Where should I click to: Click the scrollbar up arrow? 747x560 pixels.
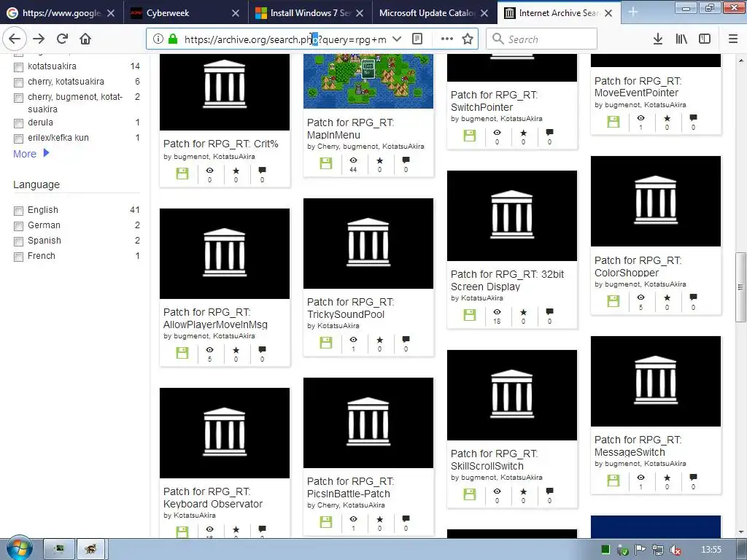740,60
